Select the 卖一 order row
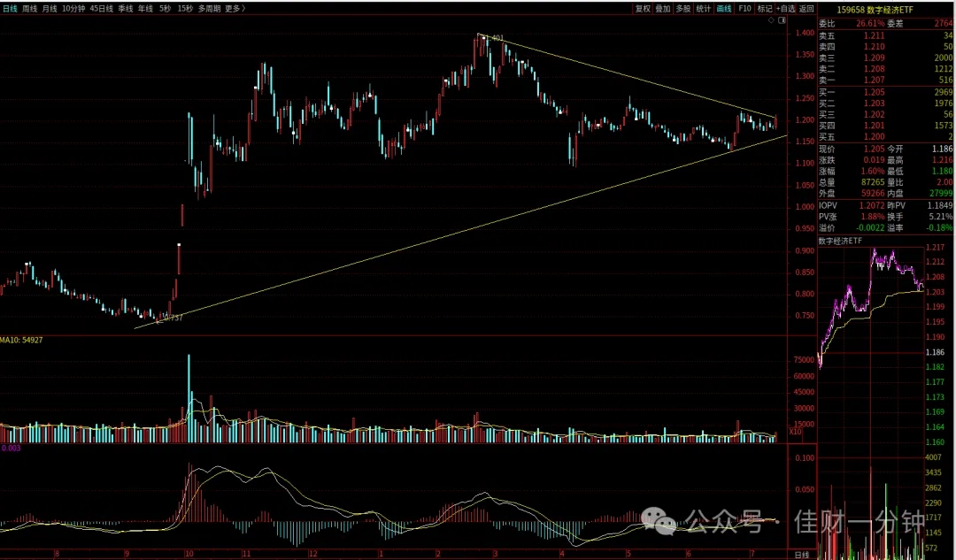This screenshot has height=560, width=956. [x=886, y=80]
